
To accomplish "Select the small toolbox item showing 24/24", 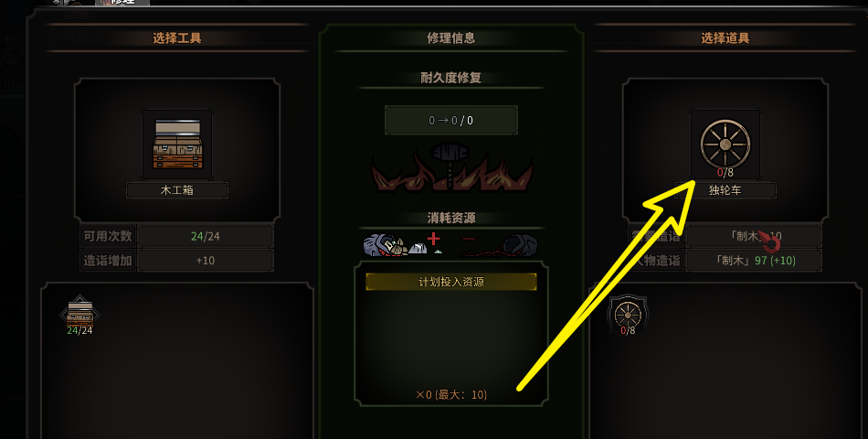I will [x=79, y=315].
